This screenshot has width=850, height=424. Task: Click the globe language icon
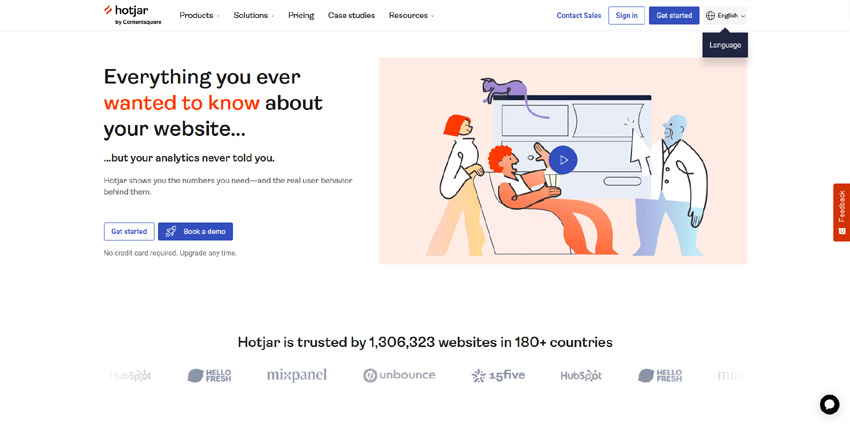point(710,16)
